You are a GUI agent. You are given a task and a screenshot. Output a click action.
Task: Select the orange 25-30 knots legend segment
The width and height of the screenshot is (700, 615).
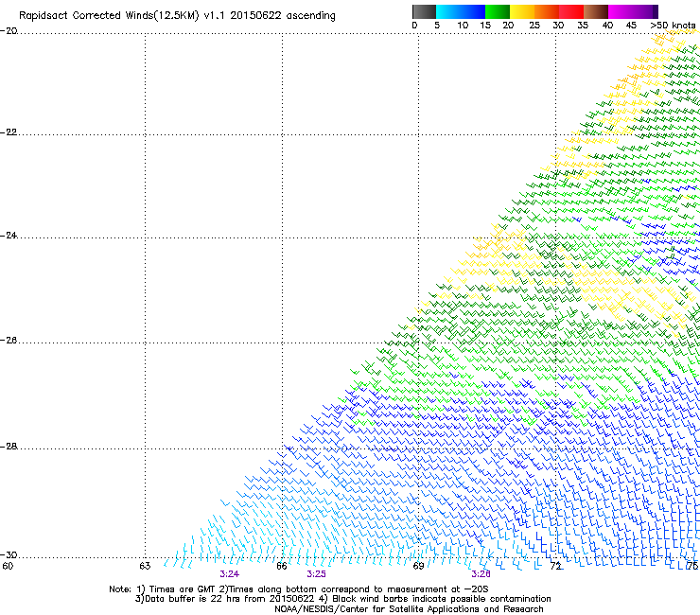click(x=547, y=11)
